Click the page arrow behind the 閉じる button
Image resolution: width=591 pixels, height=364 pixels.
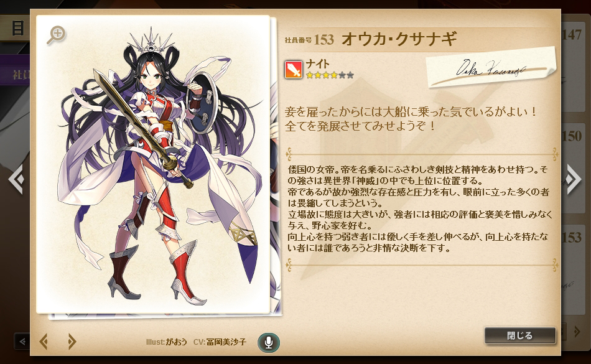577,332
